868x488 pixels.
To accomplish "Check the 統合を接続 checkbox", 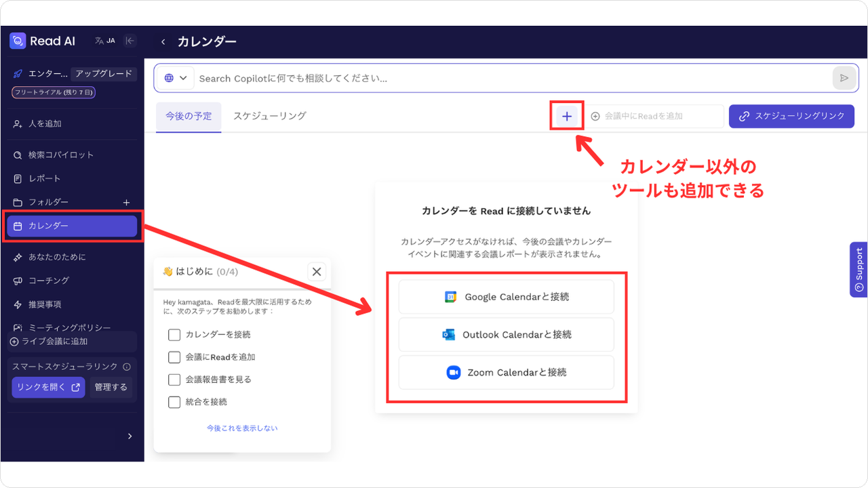I will coord(174,402).
